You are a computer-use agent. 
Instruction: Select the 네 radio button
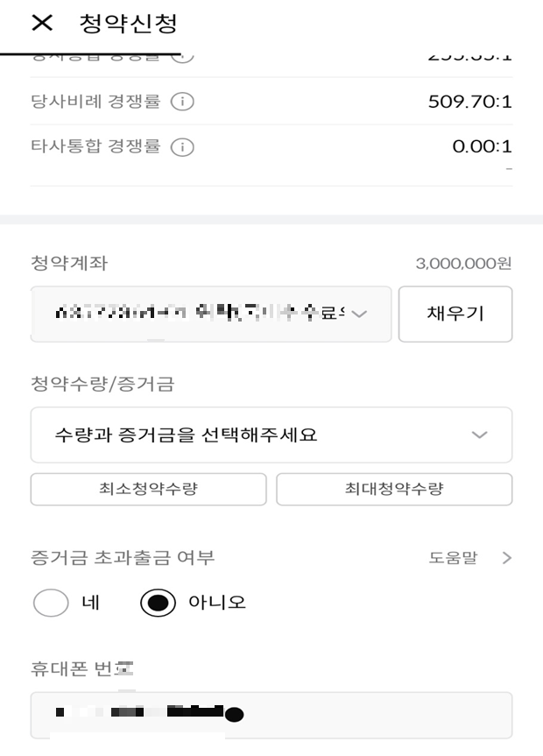pyautogui.click(x=51, y=603)
